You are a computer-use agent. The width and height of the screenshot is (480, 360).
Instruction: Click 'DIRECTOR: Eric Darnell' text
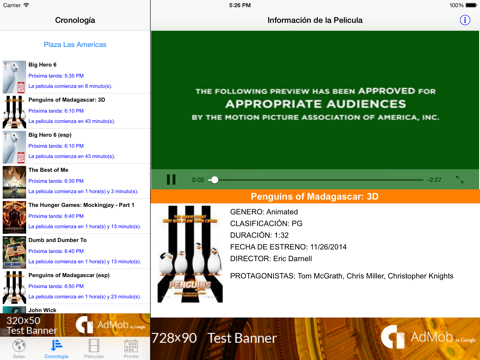pyautogui.click(x=271, y=259)
